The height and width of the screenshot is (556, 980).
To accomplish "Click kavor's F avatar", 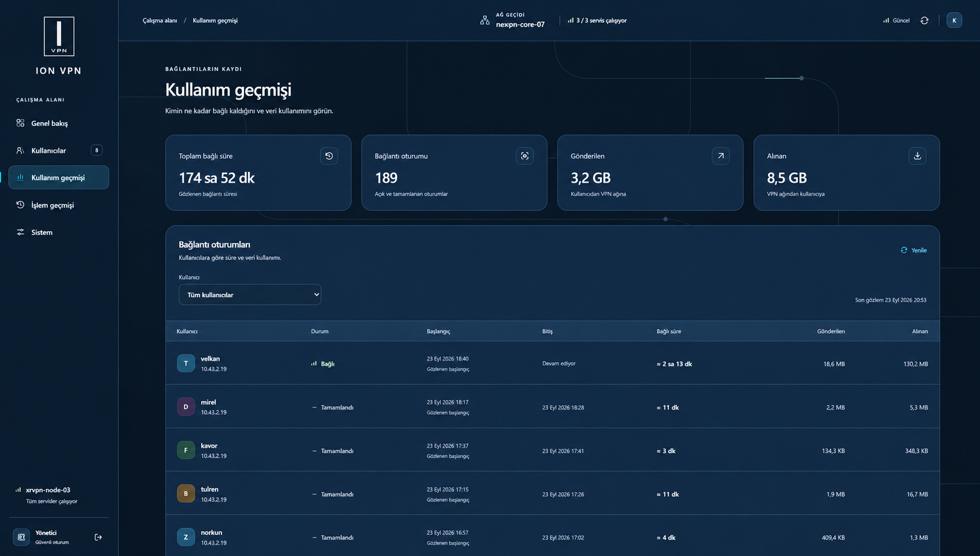I will click(x=185, y=450).
